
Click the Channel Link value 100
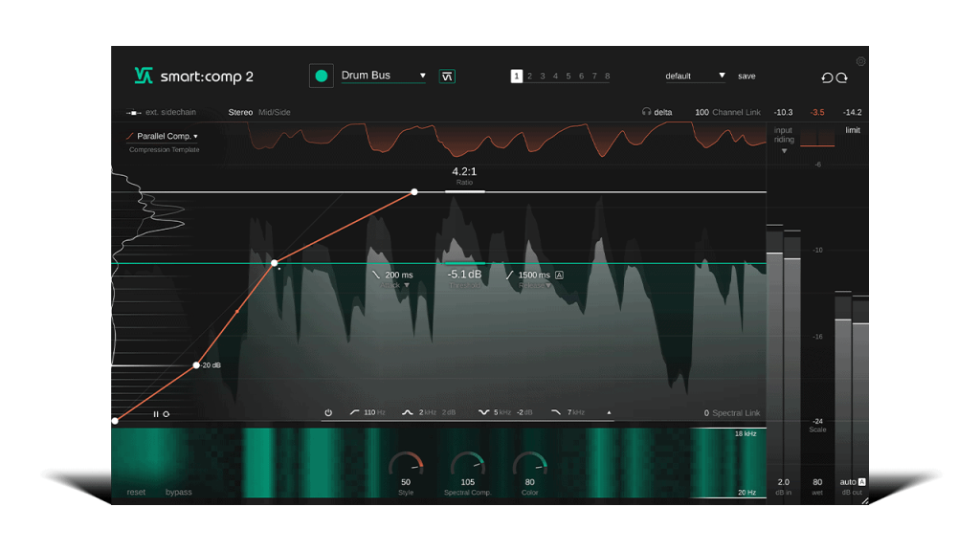[x=702, y=113]
